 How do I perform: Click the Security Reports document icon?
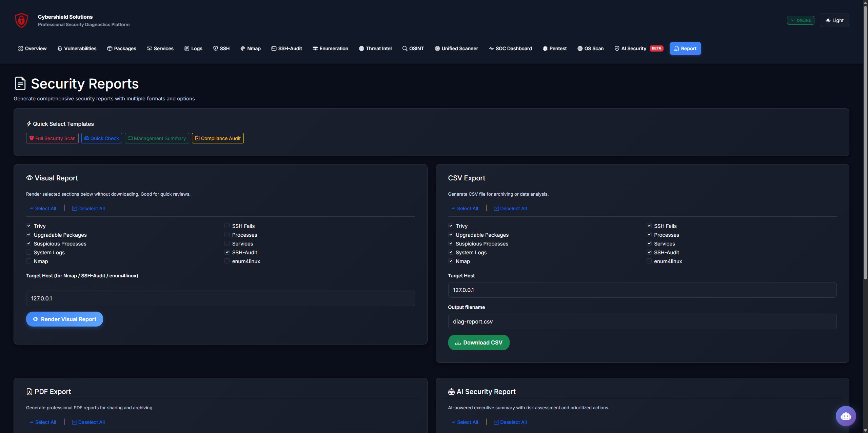pyautogui.click(x=20, y=83)
